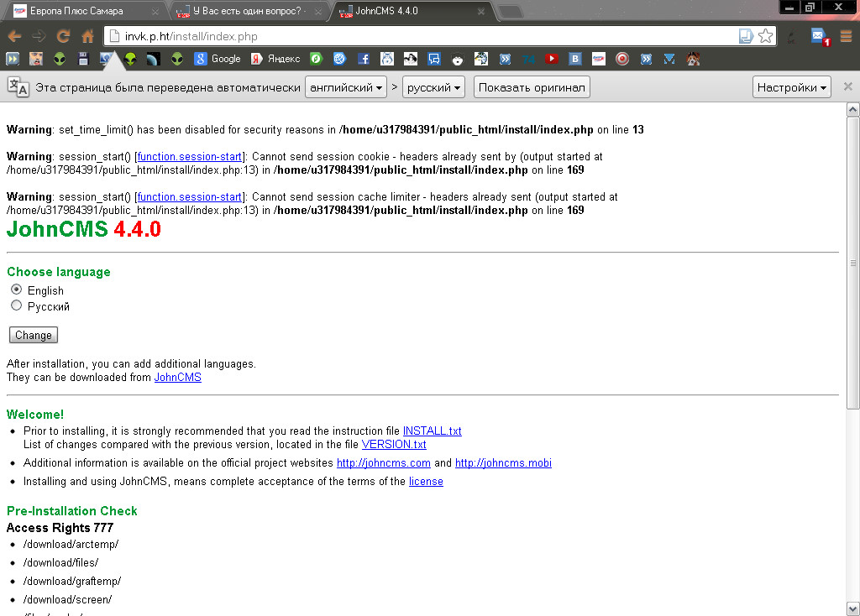Click the scrollbar up arrow
The image size is (860, 616).
[x=853, y=110]
